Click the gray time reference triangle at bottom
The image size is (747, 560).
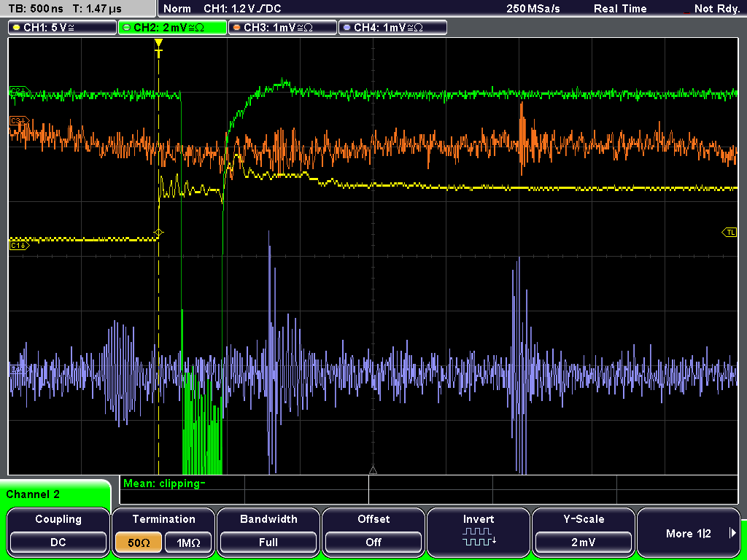(373, 470)
